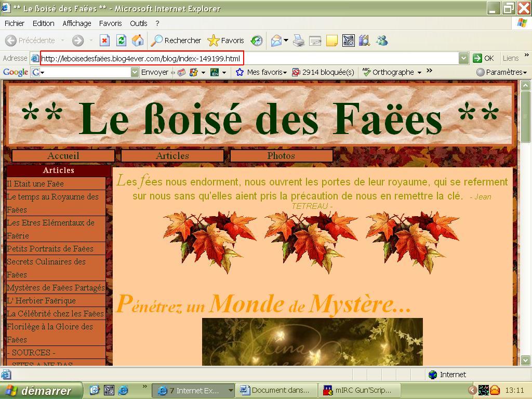Open the History clock icon

pos(257,41)
